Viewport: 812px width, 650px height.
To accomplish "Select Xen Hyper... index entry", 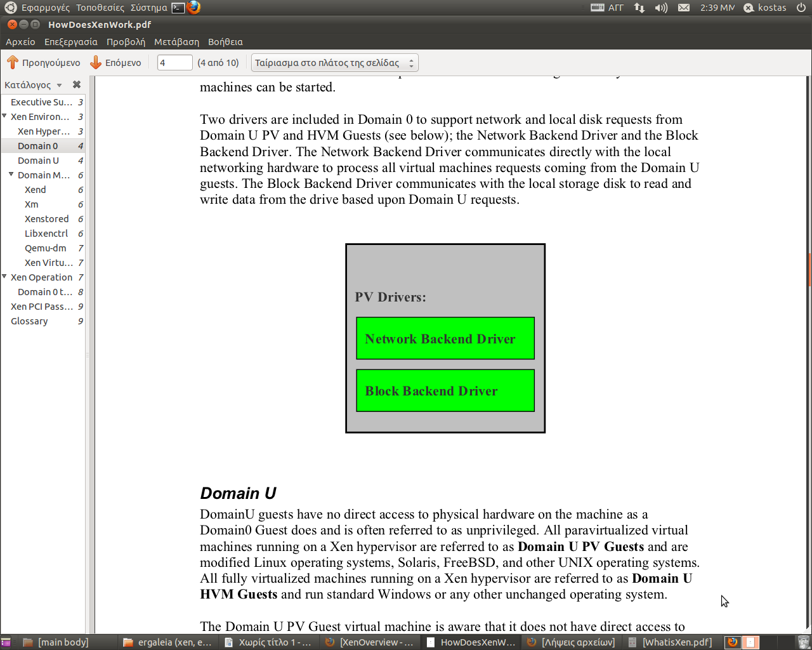I will [43, 131].
